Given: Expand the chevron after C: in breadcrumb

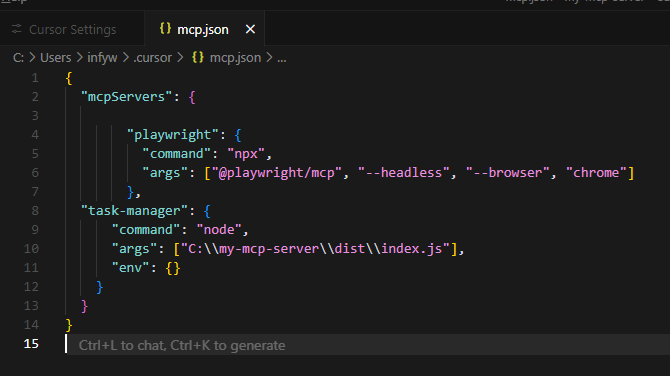Looking at the screenshot, I should tap(32, 58).
